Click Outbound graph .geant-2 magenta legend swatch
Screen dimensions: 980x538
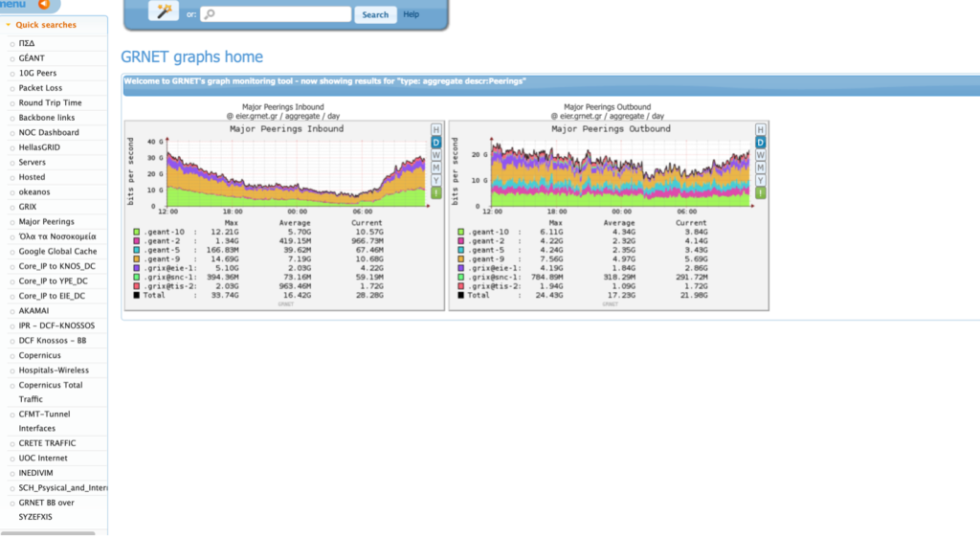460,240
